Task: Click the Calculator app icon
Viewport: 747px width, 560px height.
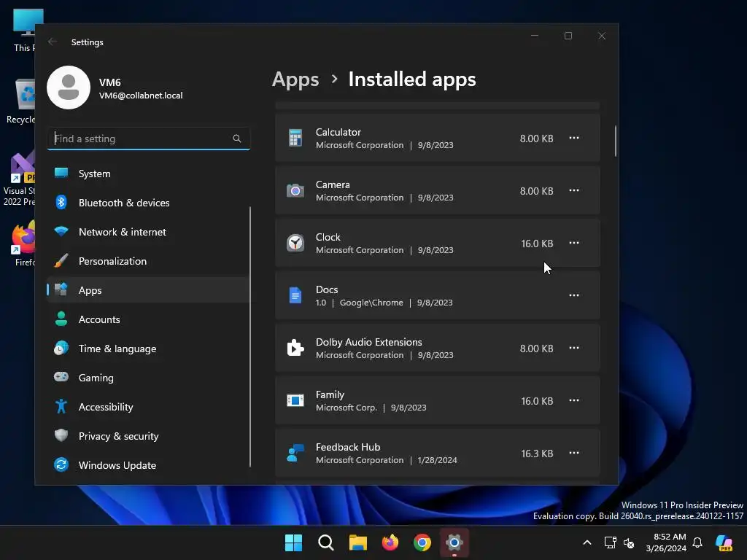Action: [x=295, y=138]
